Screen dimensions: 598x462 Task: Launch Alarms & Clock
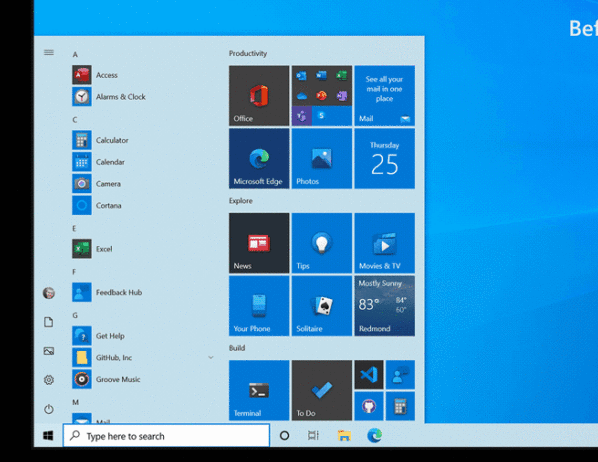(x=143, y=97)
